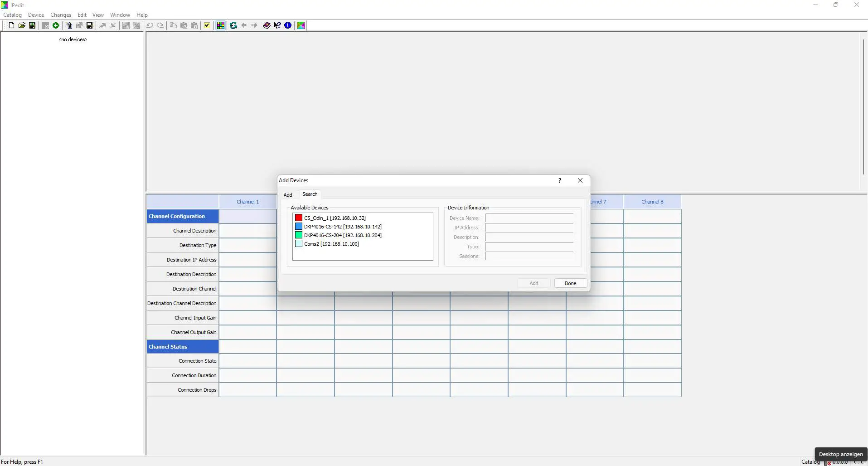Image resolution: width=868 pixels, height=466 pixels.
Task: Switch to the Add tab in Add Devices
Action: 288,195
